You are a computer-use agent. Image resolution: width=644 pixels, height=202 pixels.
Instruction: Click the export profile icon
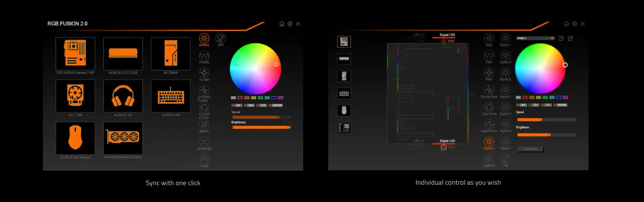570,38
